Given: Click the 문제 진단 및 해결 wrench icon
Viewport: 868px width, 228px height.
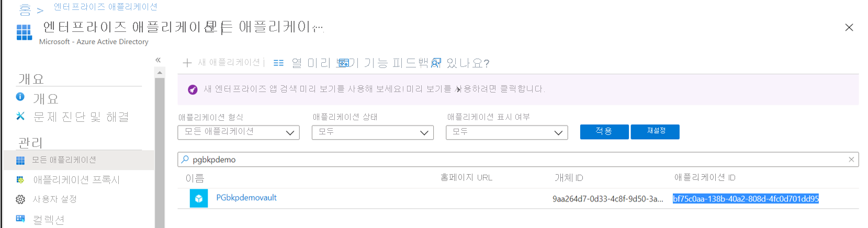Looking at the screenshot, I should [x=20, y=116].
